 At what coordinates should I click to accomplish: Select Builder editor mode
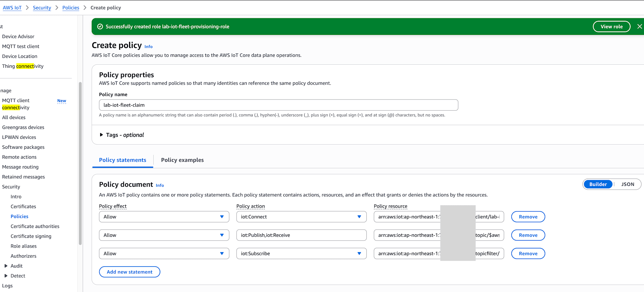click(598, 184)
